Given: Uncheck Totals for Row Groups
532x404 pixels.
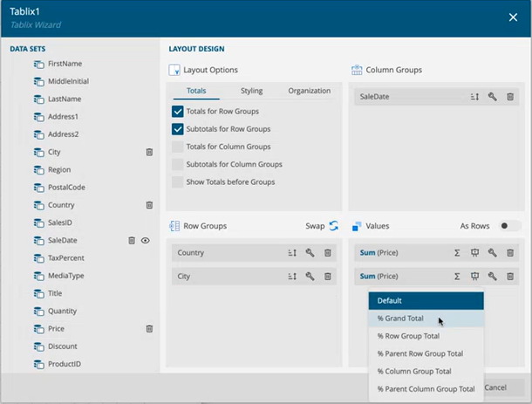Looking at the screenshot, I should click(178, 112).
